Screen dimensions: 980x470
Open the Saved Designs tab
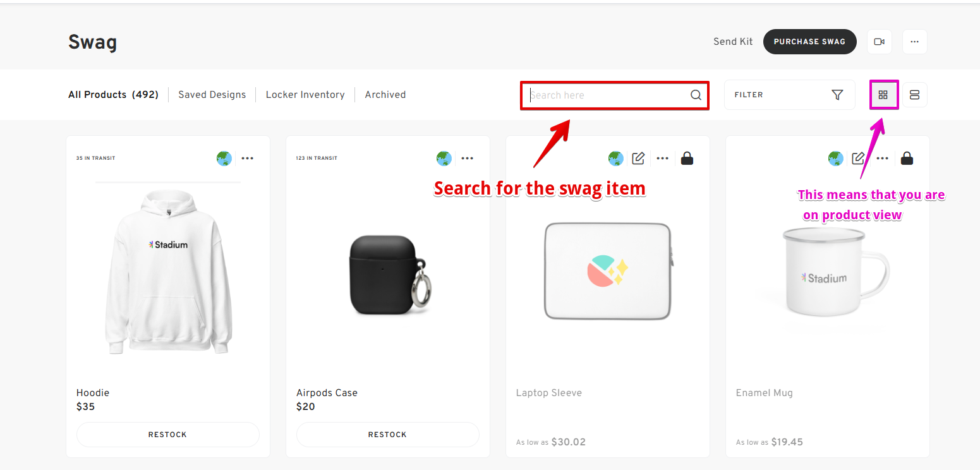212,95
